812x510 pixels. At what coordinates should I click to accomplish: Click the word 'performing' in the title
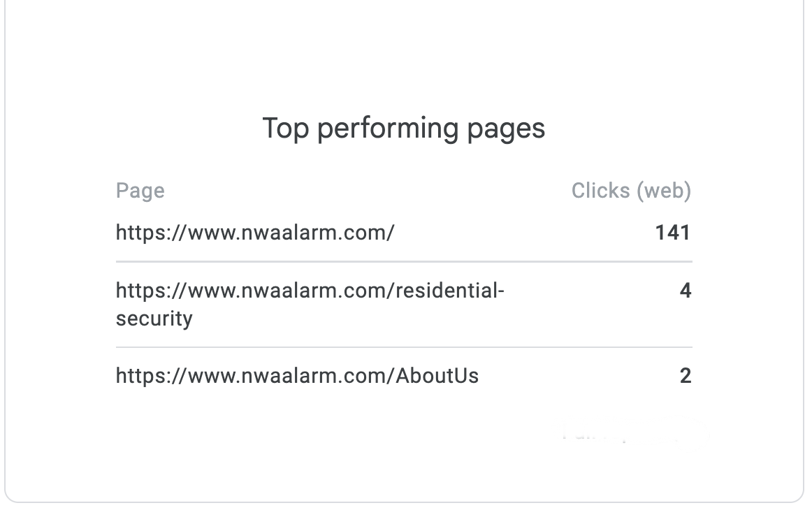click(386, 130)
